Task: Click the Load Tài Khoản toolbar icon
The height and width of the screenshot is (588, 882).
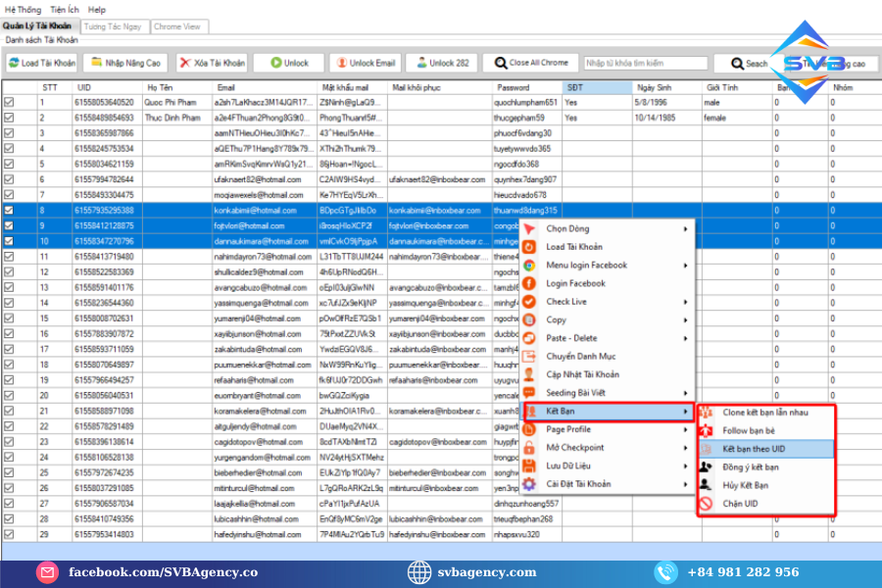Action: (15, 63)
